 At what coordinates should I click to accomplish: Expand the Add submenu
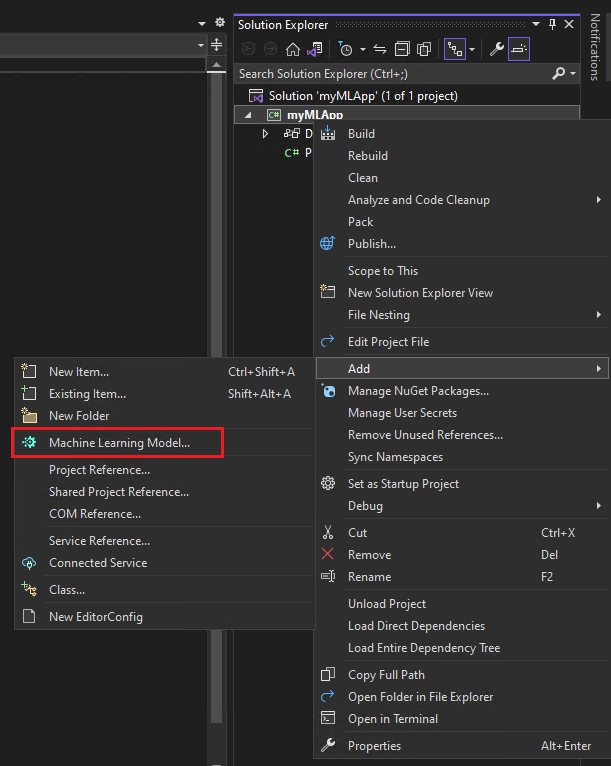(x=462, y=368)
